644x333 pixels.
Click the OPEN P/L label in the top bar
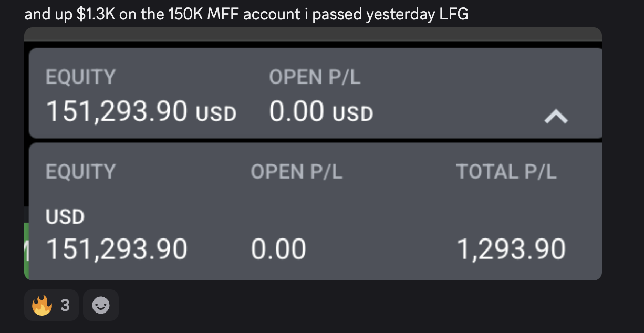click(315, 77)
